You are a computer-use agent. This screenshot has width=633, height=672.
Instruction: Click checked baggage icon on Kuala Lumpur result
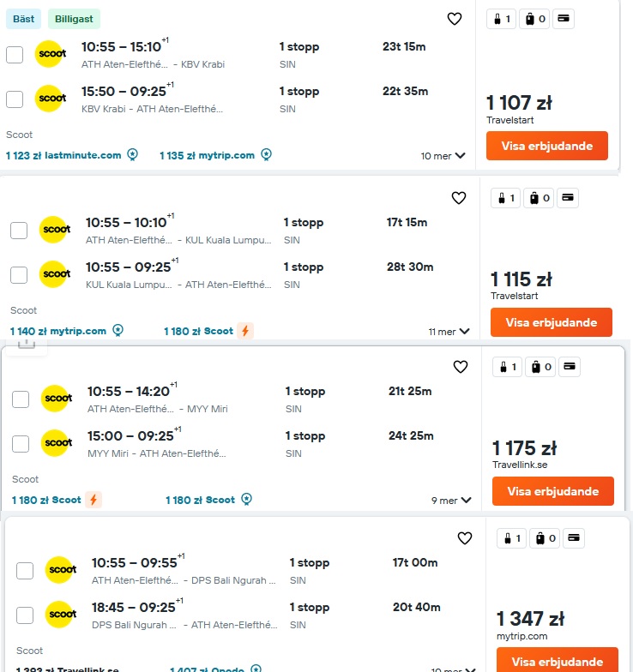pos(540,198)
